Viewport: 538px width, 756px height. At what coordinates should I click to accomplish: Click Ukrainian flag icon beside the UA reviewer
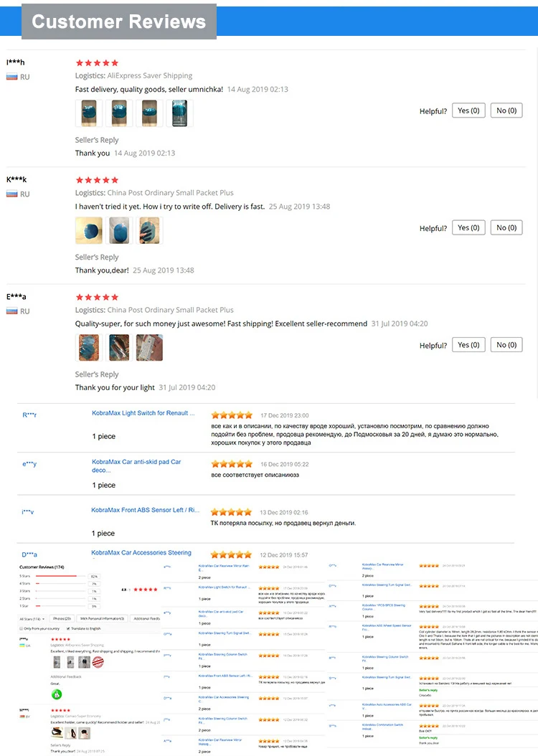click(22, 646)
